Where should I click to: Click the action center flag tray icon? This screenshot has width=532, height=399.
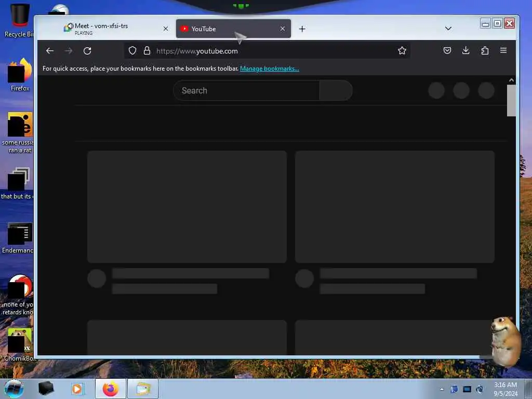[454, 389]
